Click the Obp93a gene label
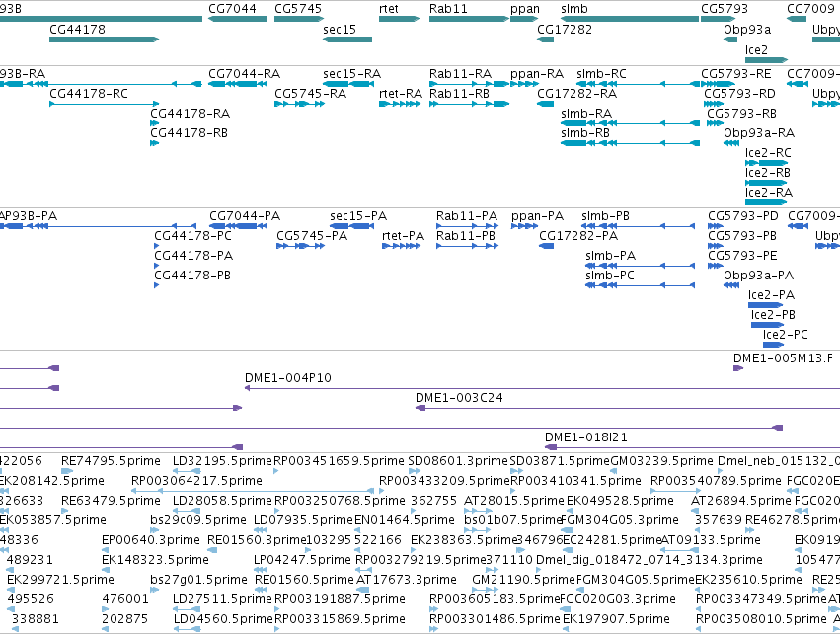This screenshot has width=840, height=634. [747, 29]
